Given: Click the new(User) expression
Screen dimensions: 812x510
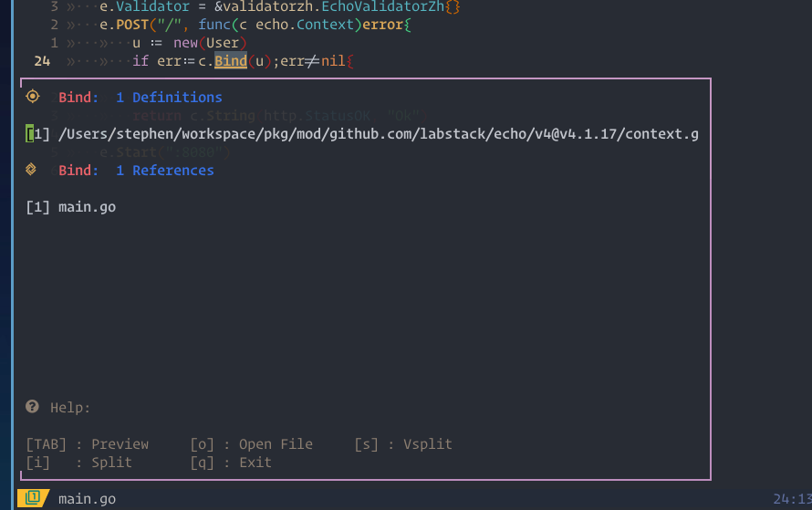Looking at the screenshot, I should [206, 43].
